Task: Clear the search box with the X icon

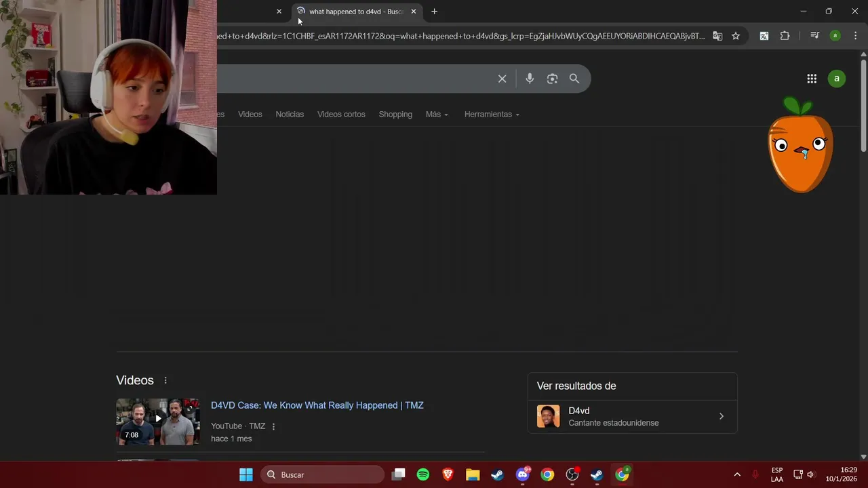Action: [502, 79]
